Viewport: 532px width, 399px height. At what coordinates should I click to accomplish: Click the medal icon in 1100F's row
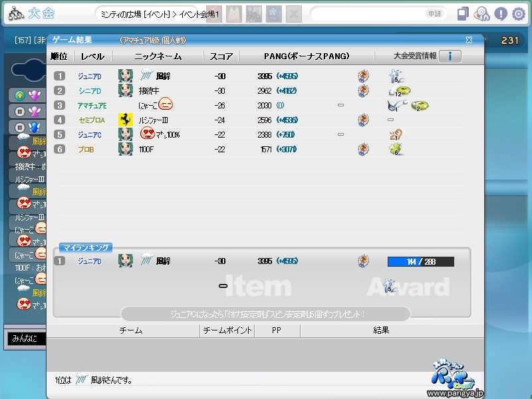pyautogui.click(x=363, y=149)
